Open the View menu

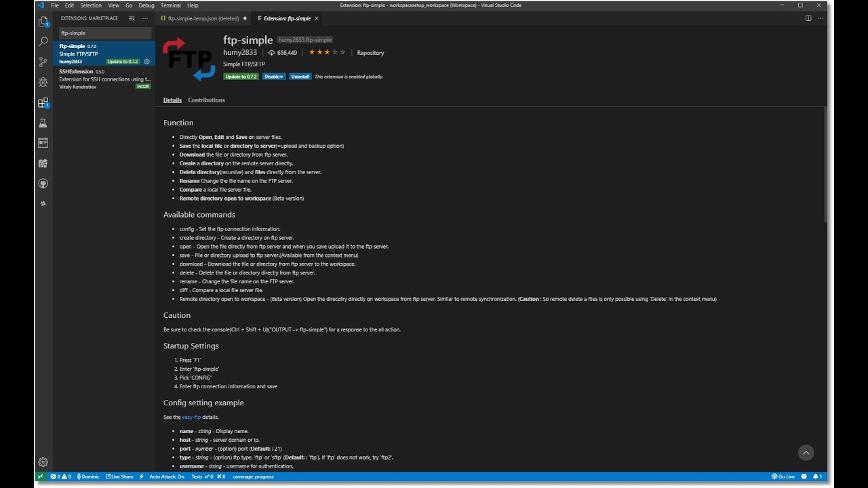[113, 5]
